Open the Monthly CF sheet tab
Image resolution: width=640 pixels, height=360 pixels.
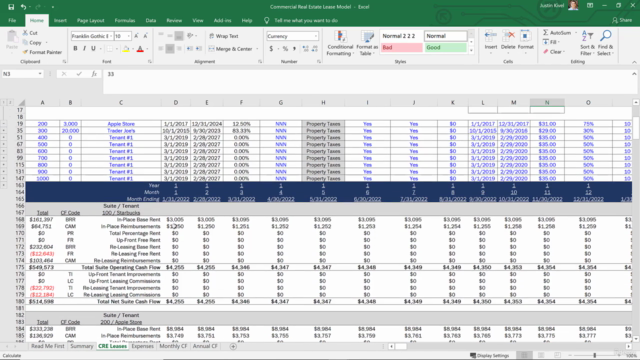pyautogui.click(x=173, y=346)
